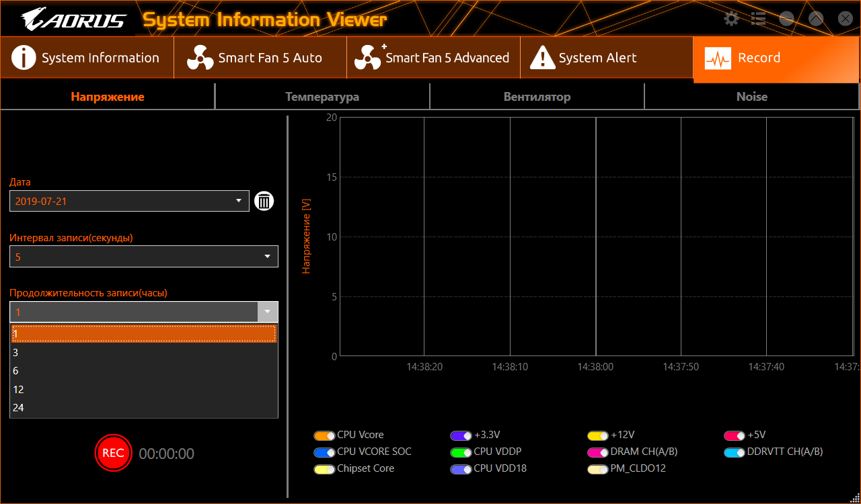Switch to the Напряжение sub-tab

click(108, 97)
